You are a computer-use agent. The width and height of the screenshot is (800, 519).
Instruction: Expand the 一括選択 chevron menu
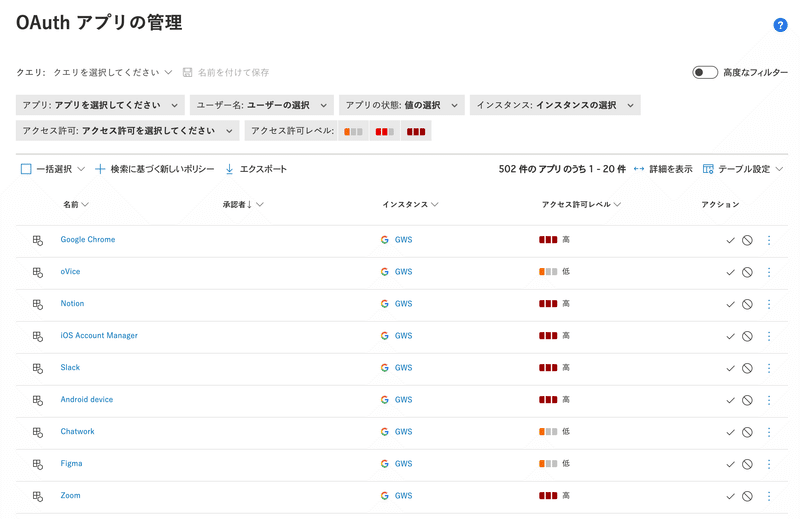[81, 169]
